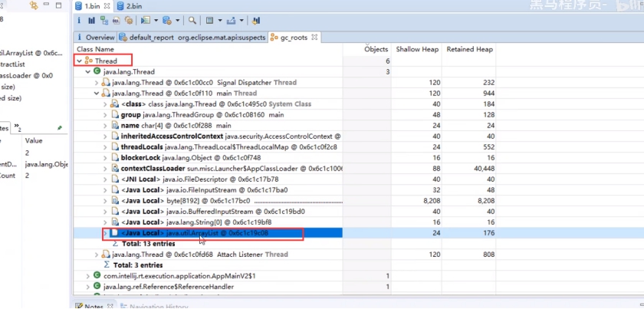Open the default_report suspects tab
Viewport: 644px width, 309px height.
(192, 38)
